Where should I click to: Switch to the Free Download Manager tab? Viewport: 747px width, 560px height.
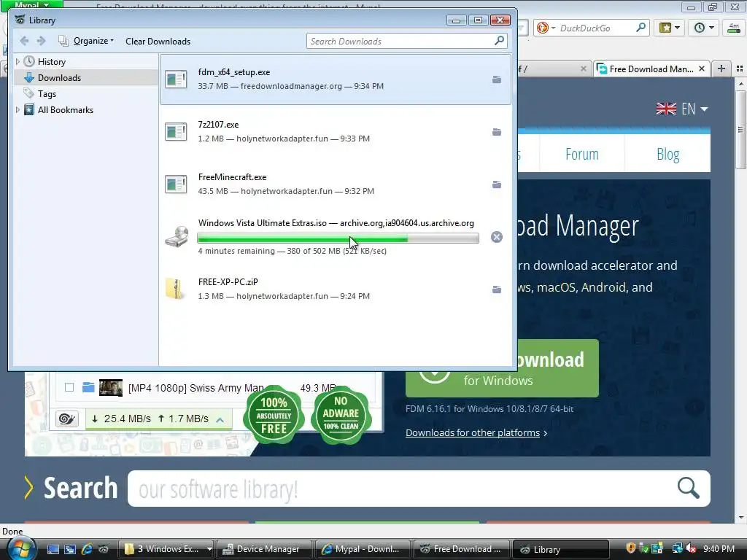(x=651, y=69)
